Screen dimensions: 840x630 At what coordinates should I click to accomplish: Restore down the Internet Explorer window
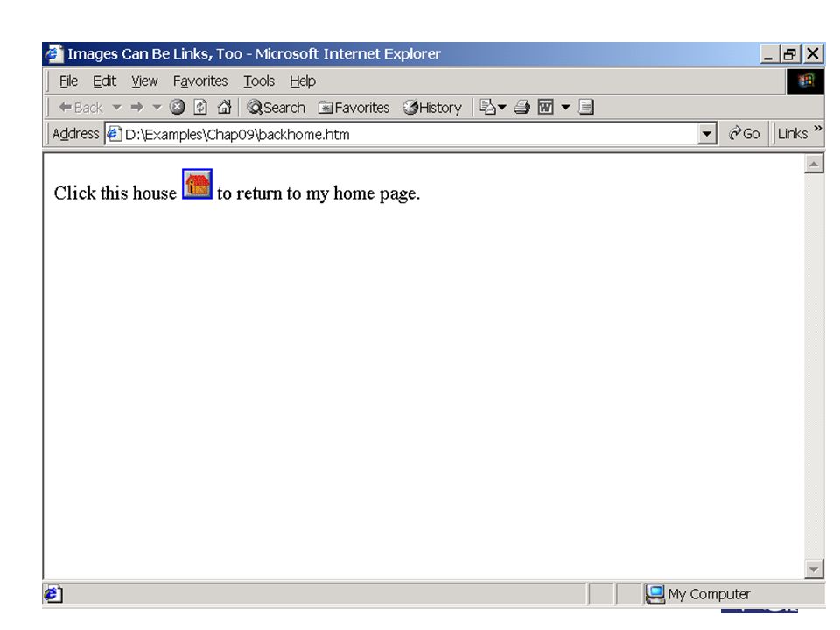click(x=790, y=53)
